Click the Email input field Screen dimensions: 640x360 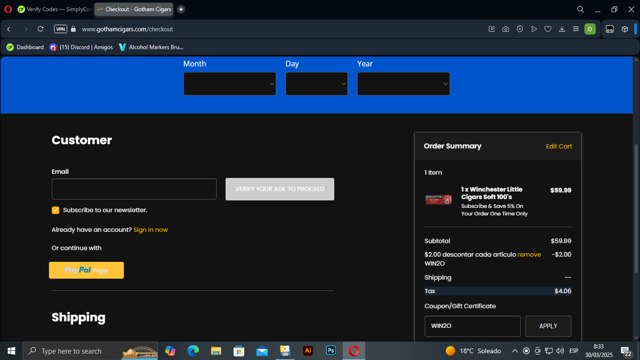pos(134,189)
